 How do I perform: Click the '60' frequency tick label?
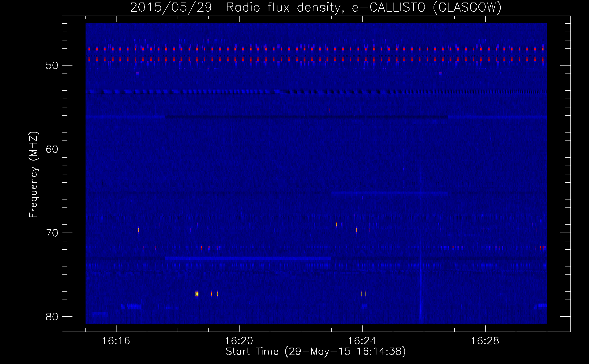pyautogui.click(x=52, y=149)
